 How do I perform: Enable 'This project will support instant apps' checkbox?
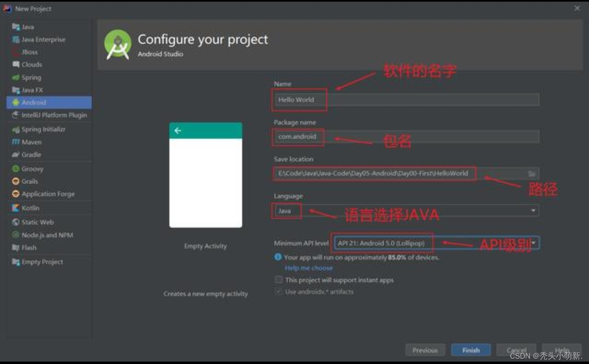[x=279, y=280]
